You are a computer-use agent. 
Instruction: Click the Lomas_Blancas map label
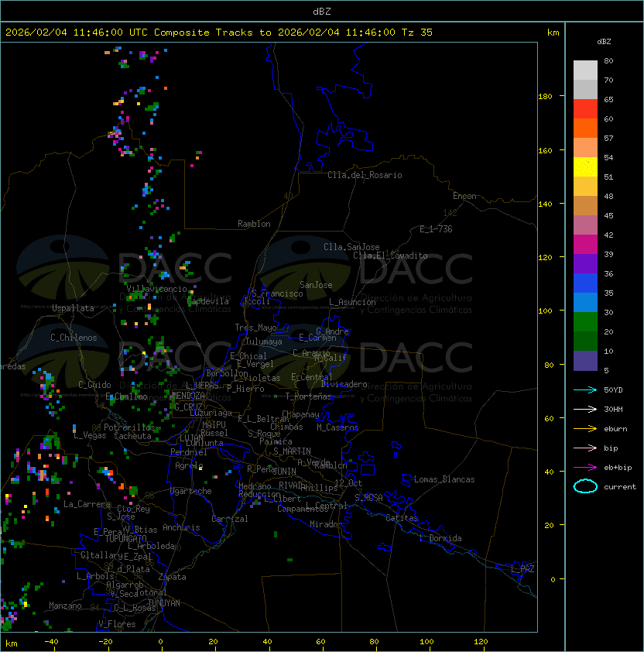coord(444,479)
